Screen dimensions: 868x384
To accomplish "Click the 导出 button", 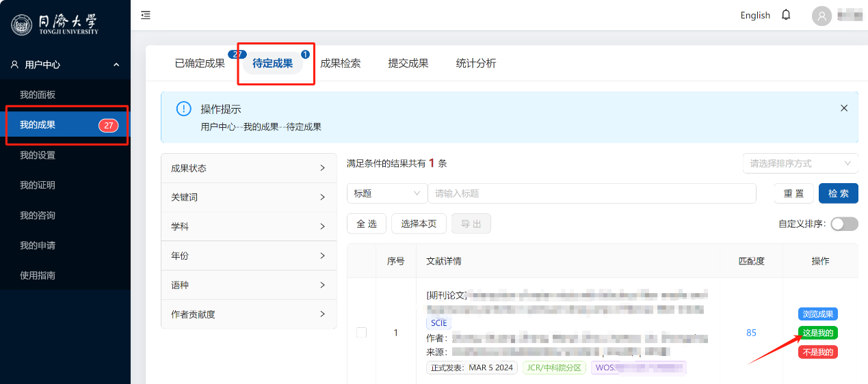I will coord(471,223).
